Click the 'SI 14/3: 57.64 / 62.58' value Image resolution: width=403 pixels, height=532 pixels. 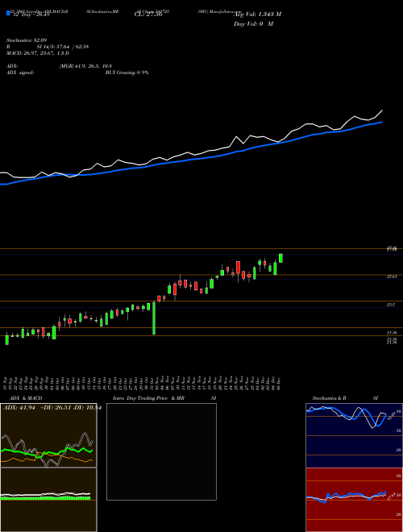tap(63, 47)
